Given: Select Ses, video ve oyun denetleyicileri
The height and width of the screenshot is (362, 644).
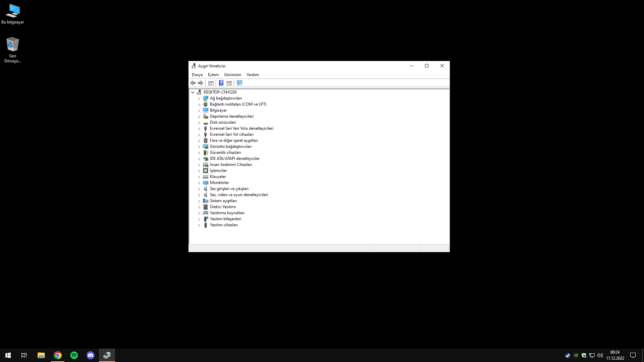Looking at the screenshot, I should point(239,195).
